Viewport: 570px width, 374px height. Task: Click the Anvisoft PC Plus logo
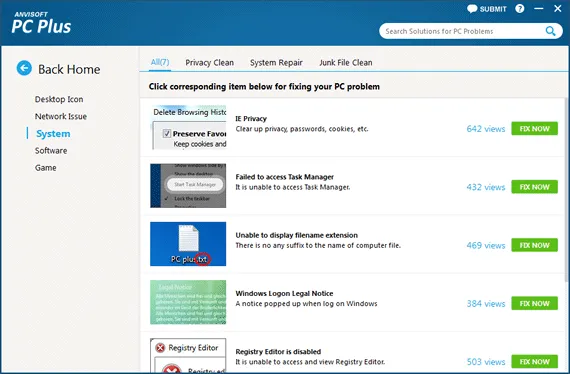(41, 23)
